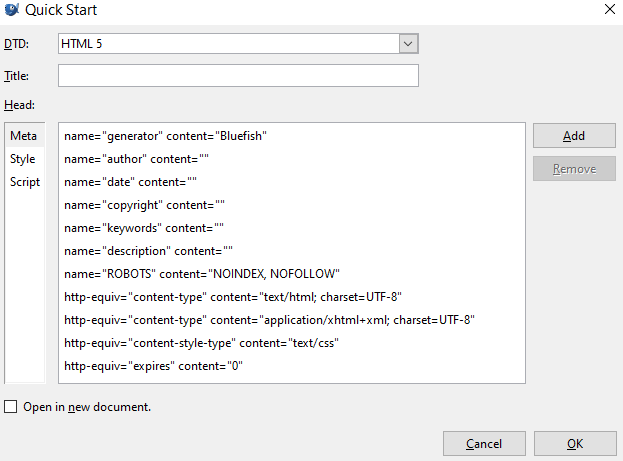This screenshot has height=461, width=623.
Task: Select the Meta head category
Action: point(23,136)
